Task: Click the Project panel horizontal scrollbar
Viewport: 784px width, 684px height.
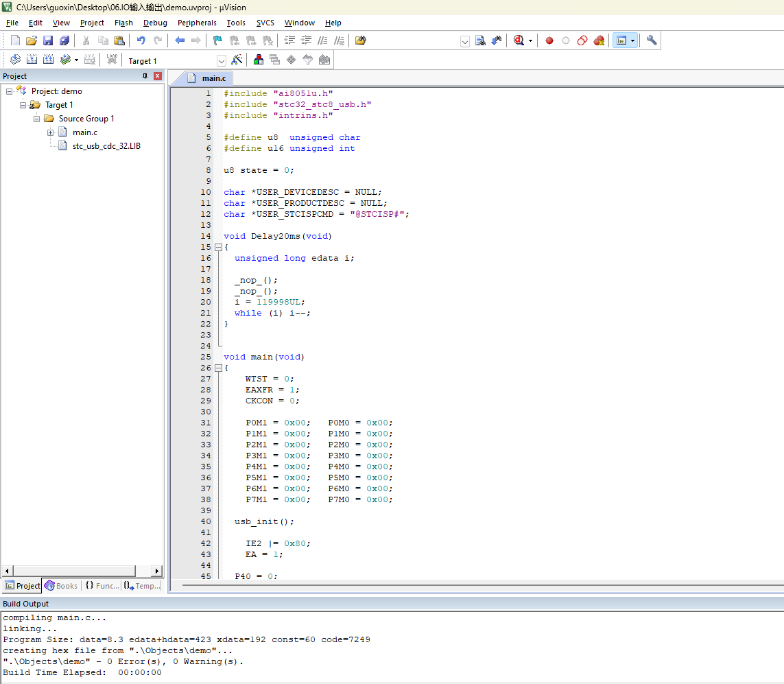Action: point(75,571)
